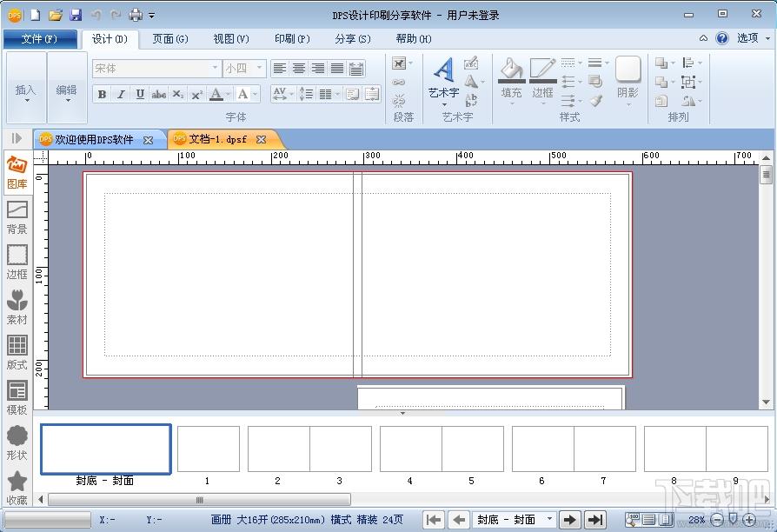Switch to the 帮助(H) ribbon tab

click(414, 38)
